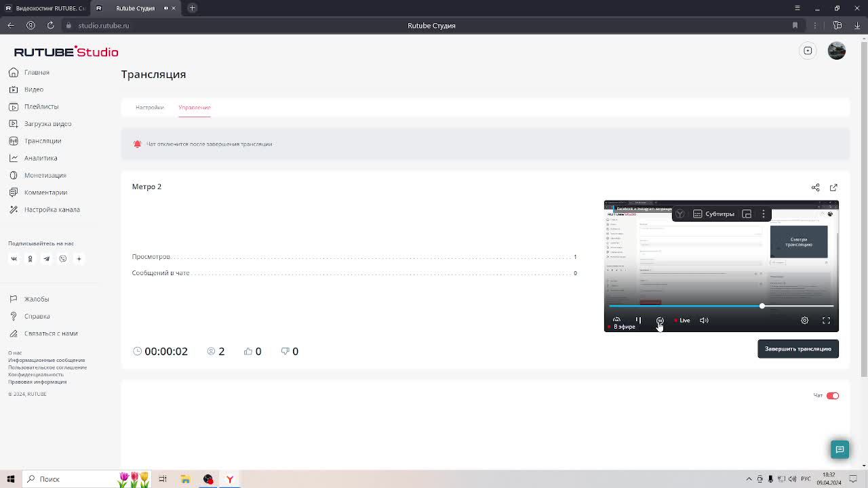This screenshot has height=488, width=868.
Task: Open three-dot menu in player overlay
Action: (x=764, y=214)
